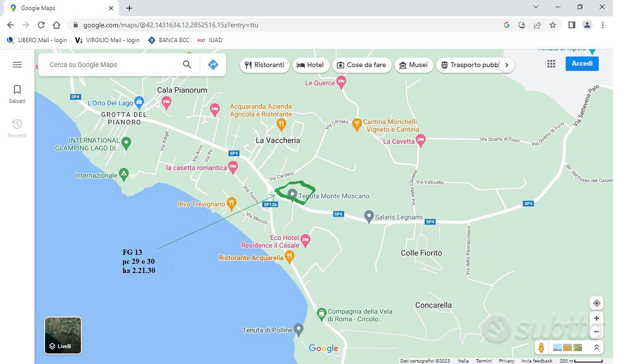The image size is (638, 364).
Task: Filter map by Trasporto pubblico
Action: tap(469, 65)
